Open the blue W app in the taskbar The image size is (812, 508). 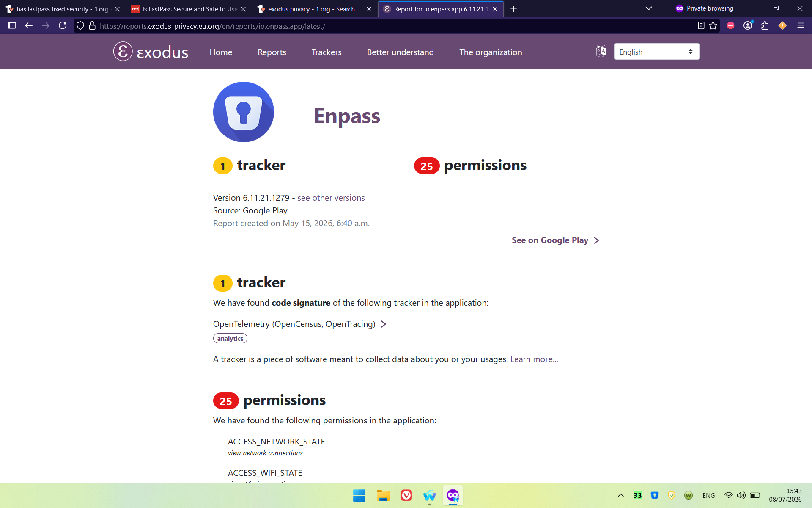429,495
